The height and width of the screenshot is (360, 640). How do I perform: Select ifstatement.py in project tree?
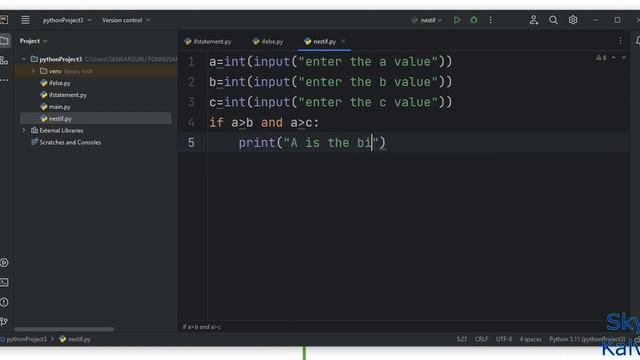[x=67, y=95]
